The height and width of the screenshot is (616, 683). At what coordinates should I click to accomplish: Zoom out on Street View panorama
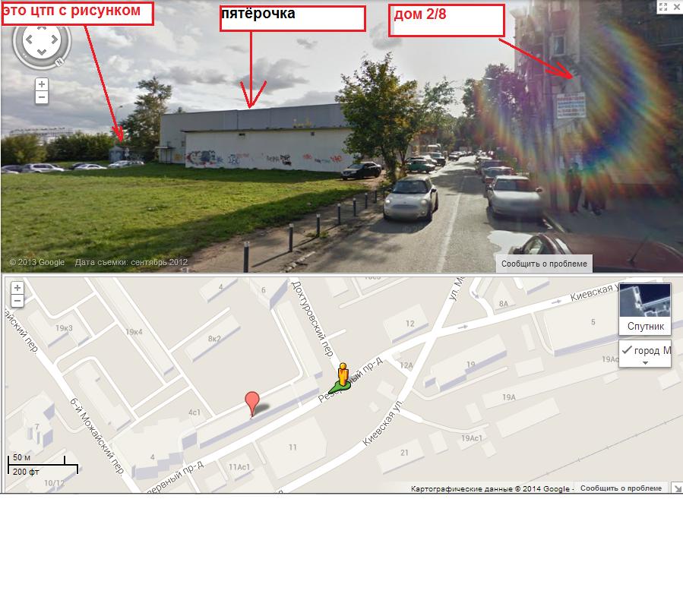coord(42,97)
